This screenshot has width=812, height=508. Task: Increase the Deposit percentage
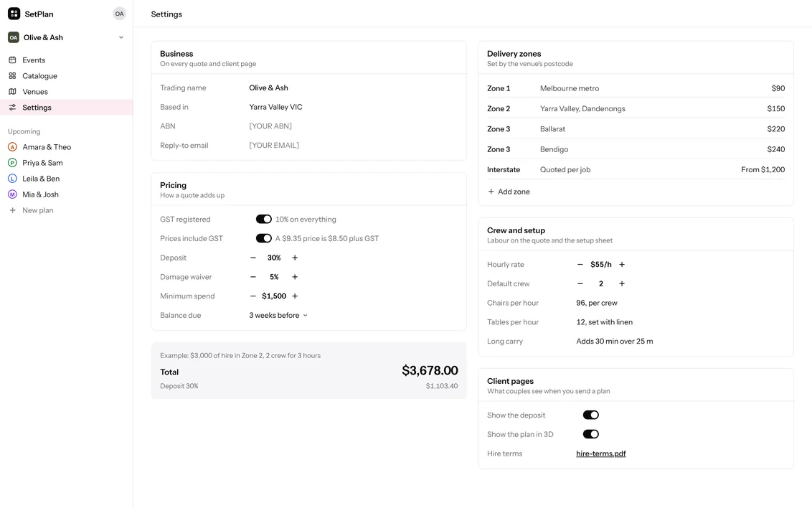point(295,258)
